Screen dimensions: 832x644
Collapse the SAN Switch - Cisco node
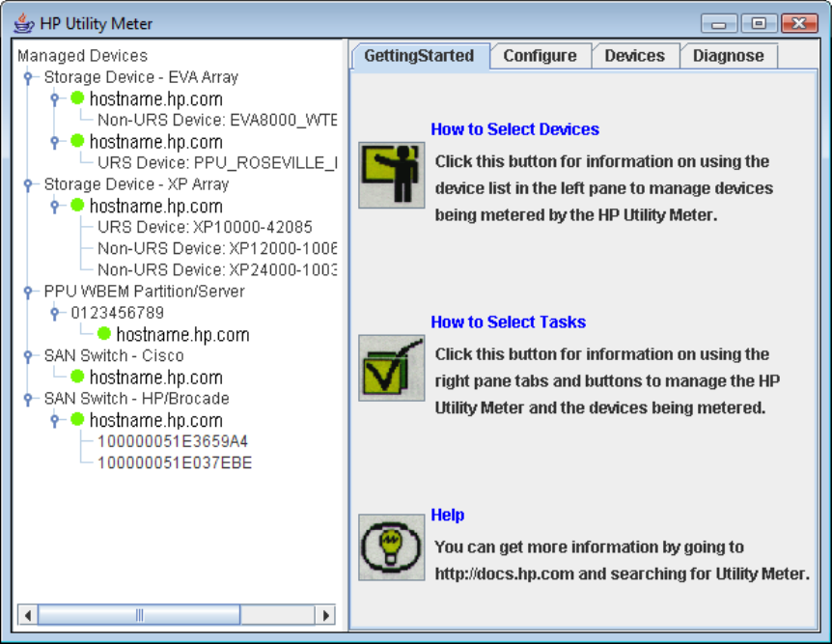click(28, 355)
